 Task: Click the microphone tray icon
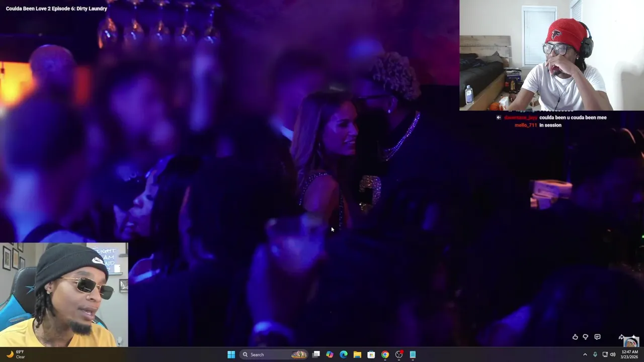tap(595, 354)
